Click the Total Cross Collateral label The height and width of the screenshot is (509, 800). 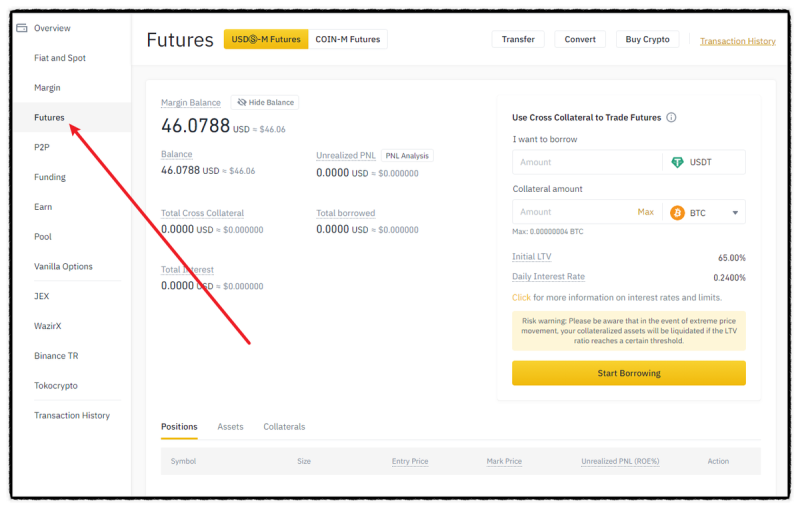pos(203,213)
